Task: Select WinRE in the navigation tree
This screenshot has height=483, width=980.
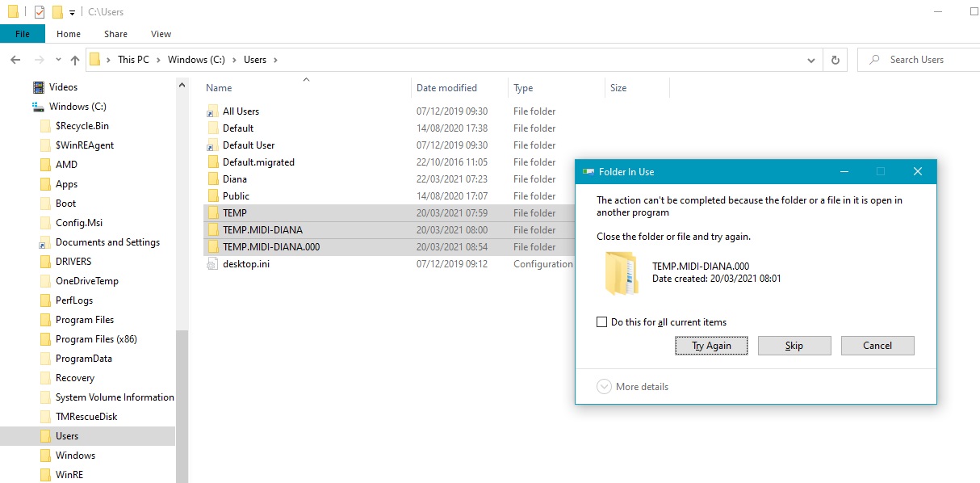Action: [x=69, y=475]
